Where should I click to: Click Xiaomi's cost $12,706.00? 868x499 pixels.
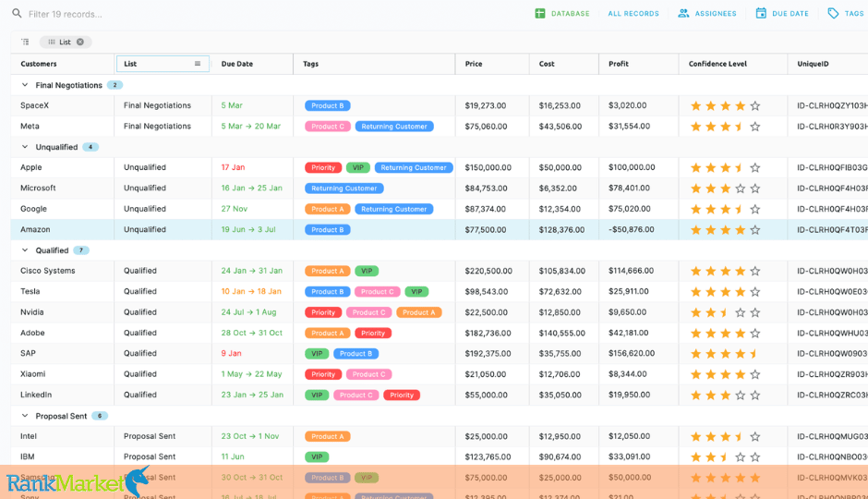561,374
